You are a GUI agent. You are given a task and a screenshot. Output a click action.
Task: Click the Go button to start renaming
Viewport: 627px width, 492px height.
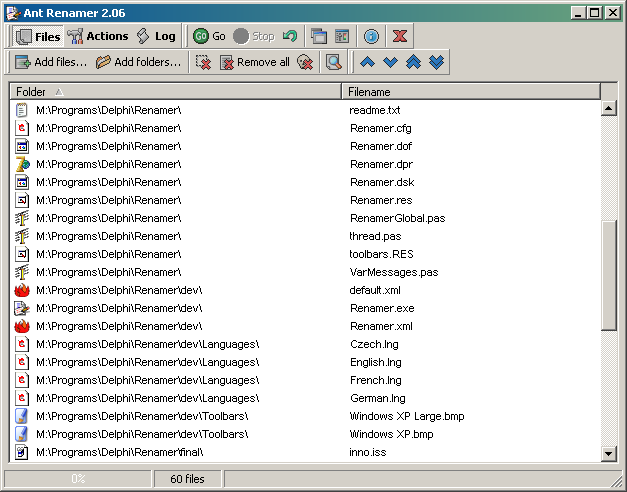point(209,36)
